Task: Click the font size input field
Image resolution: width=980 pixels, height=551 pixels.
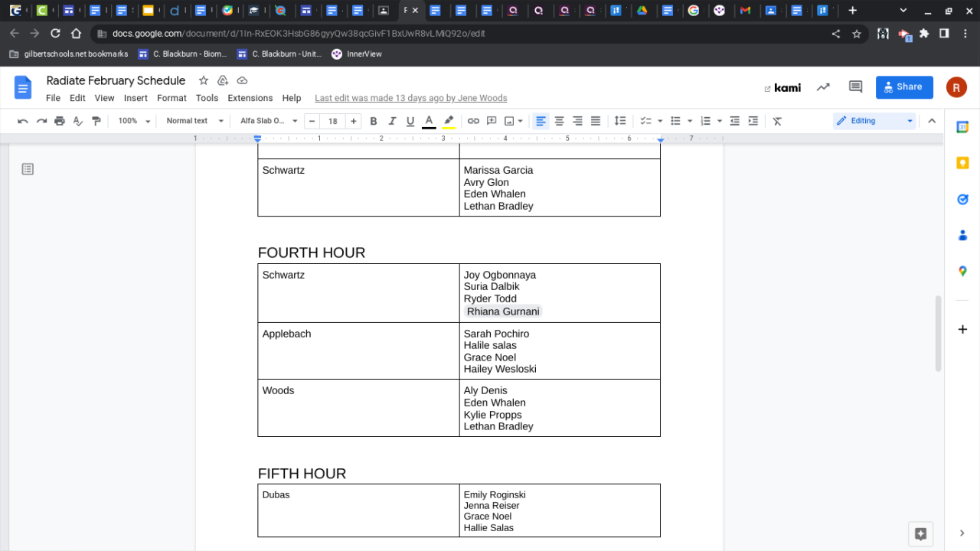Action: [332, 121]
